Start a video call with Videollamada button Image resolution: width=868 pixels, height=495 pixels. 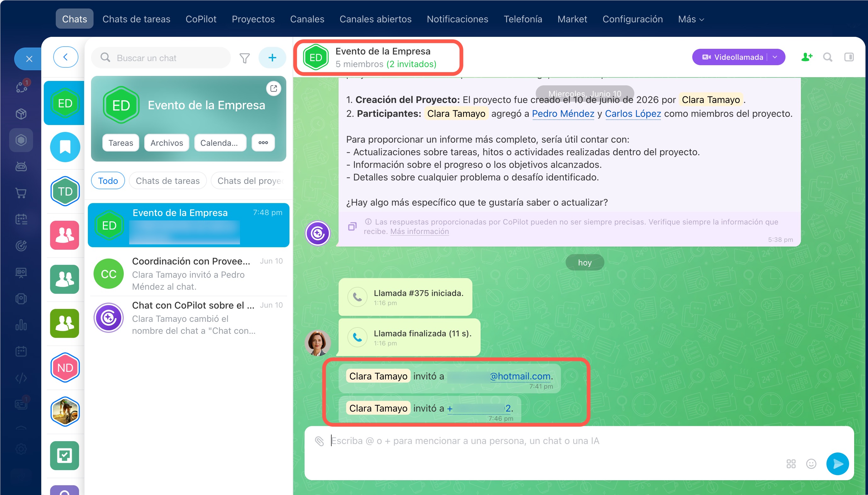[x=733, y=57]
